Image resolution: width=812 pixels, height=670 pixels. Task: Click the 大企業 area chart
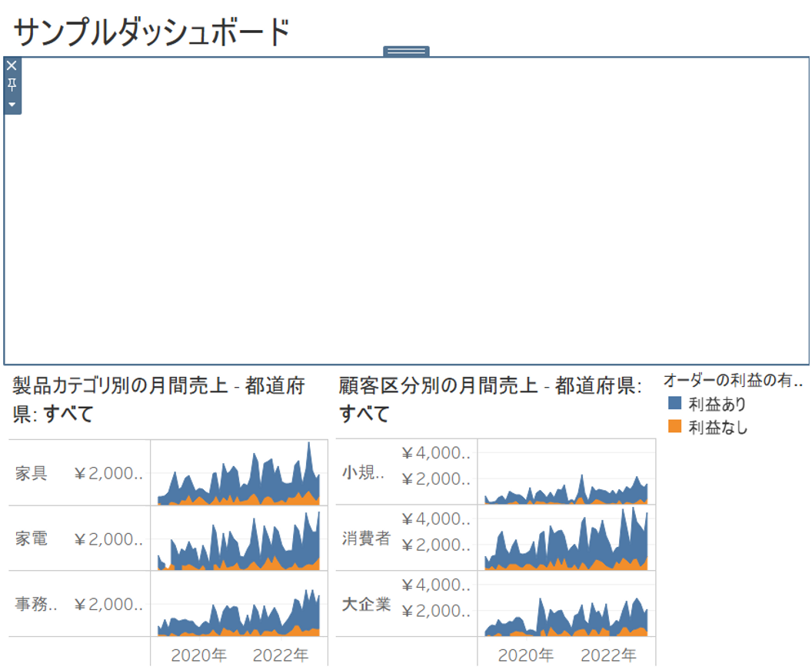[566, 604]
